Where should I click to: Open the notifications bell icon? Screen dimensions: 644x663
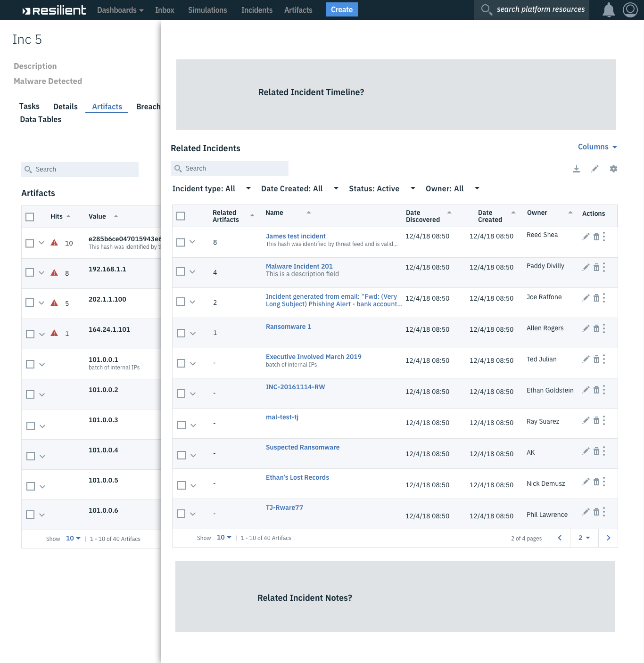[609, 10]
